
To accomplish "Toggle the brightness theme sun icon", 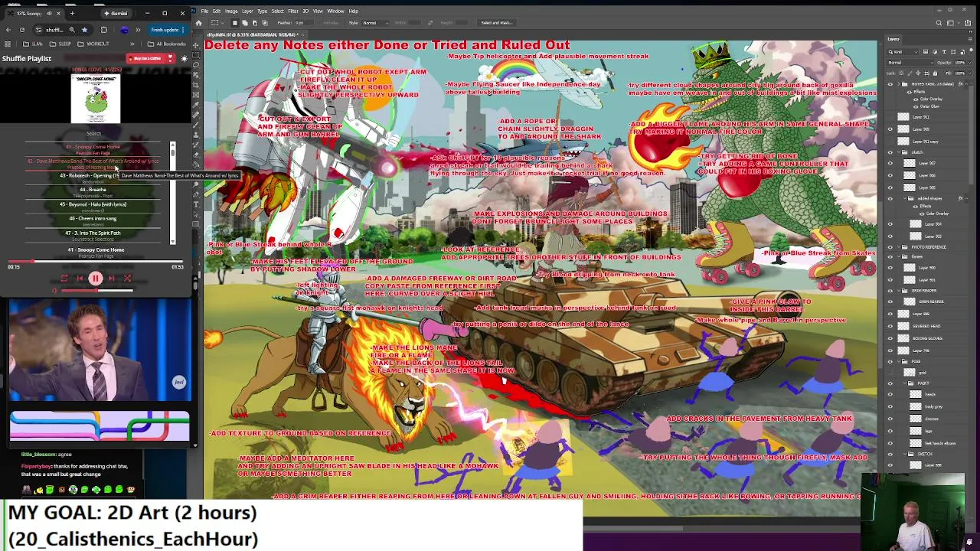I will tap(184, 58).
